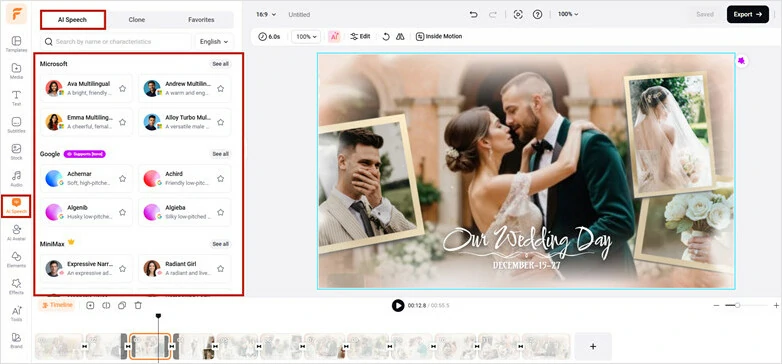Open the Stock panel in sidebar
This screenshot has width=782, height=364.
[x=16, y=152]
